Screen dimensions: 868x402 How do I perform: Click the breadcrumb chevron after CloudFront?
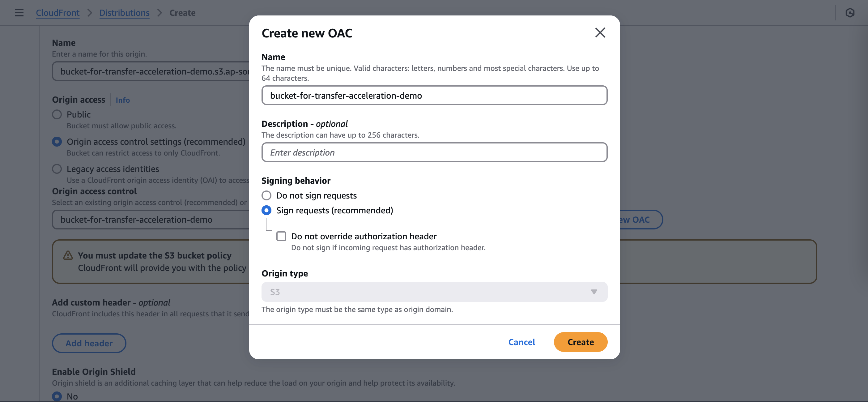click(x=90, y=13)
